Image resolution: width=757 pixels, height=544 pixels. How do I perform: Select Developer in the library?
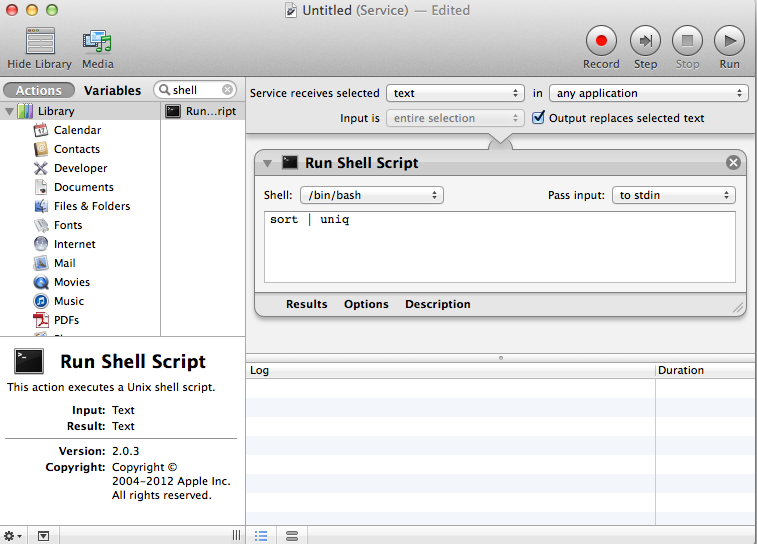[x=80, y=168]
